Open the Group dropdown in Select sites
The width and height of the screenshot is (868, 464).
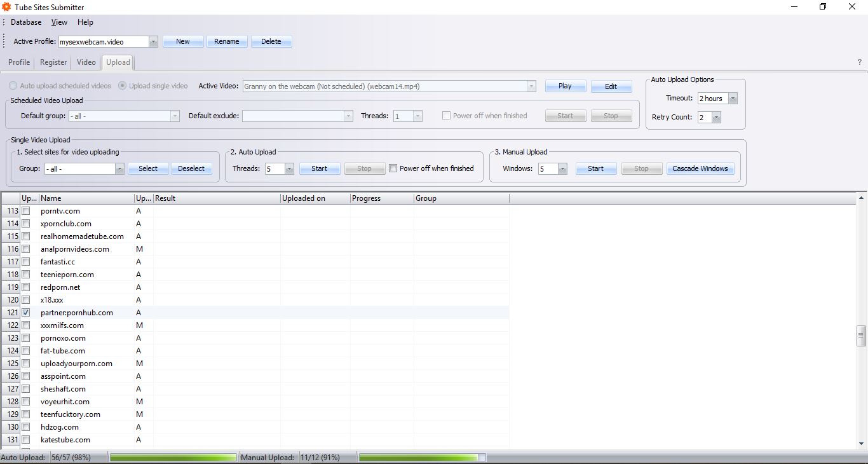pyautogui.click(x=119, y=169)
